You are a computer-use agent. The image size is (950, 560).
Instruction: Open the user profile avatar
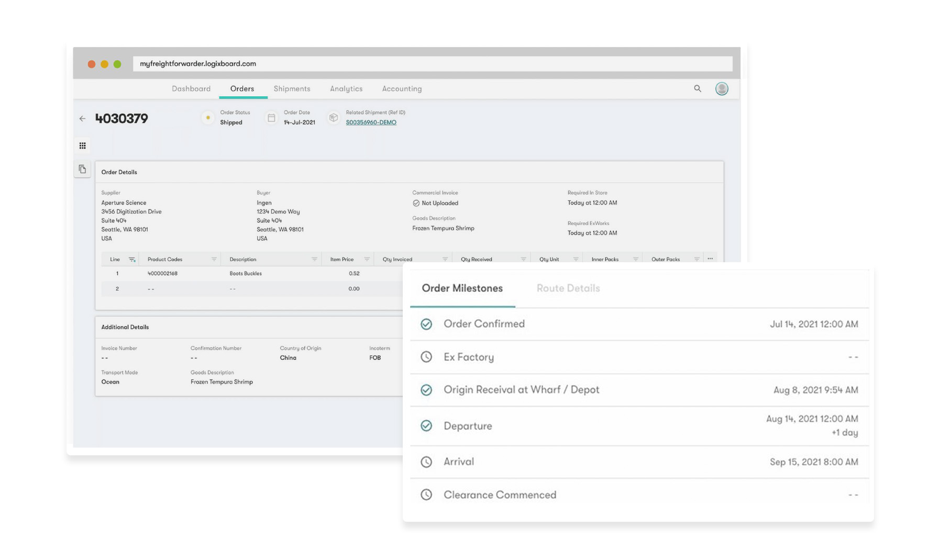(722, 88)
